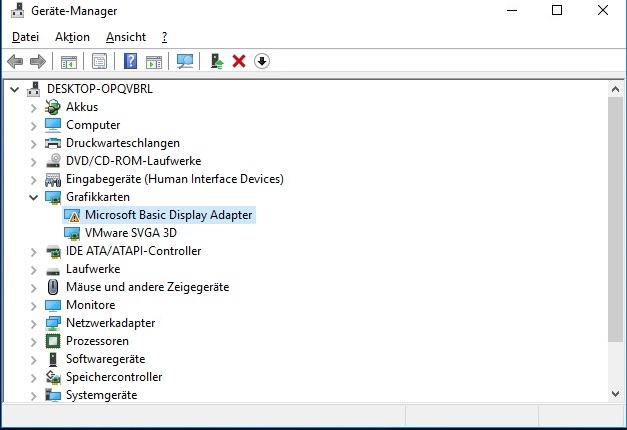Click the warning icon on Microsoft Basic Display Adapter

72,216
